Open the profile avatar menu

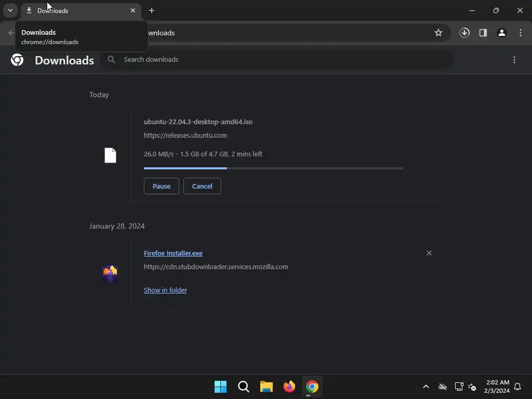coord(502,33)
